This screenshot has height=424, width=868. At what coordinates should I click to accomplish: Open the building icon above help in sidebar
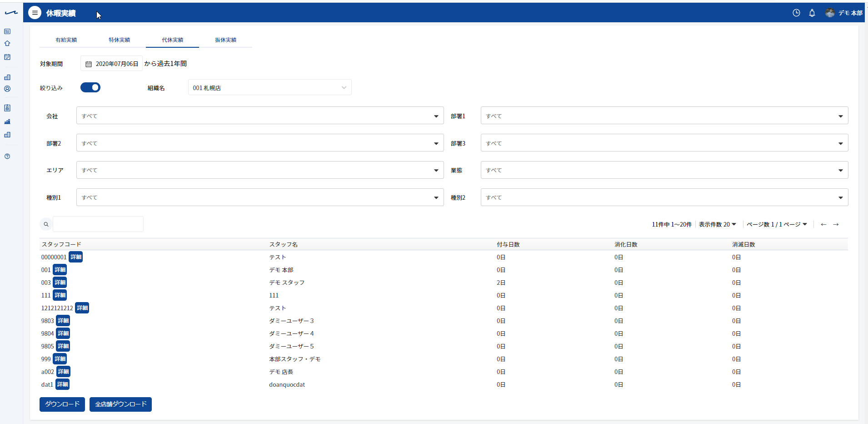tap(7, 135)
